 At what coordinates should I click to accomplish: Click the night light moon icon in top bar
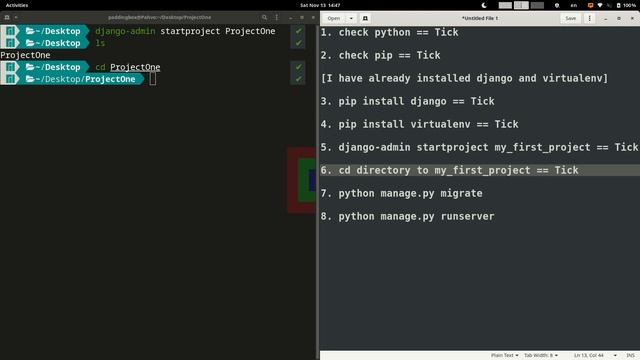point(484,5)
